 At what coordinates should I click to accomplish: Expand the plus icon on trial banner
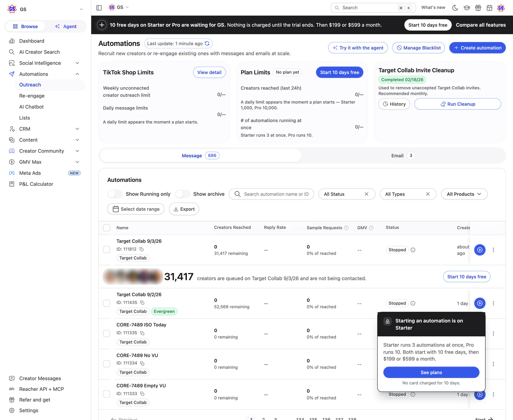(x=102, y=25)
